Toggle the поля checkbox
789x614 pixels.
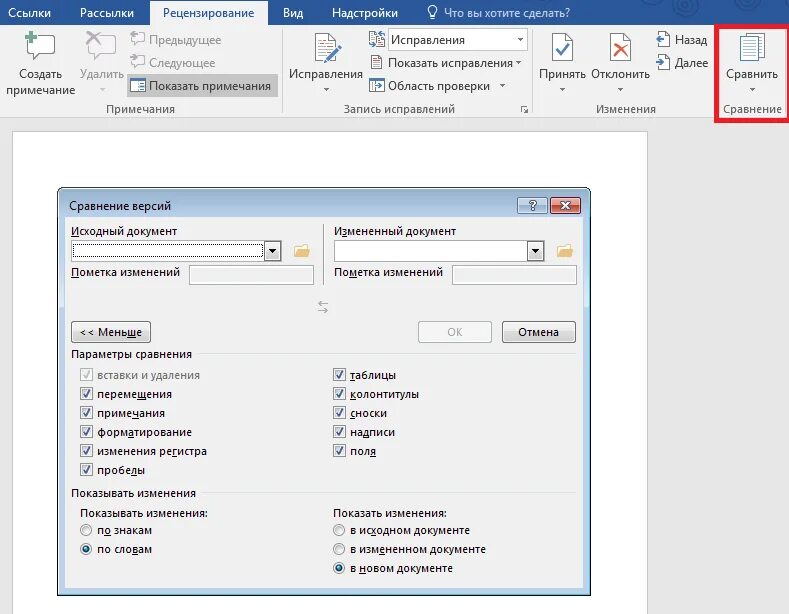tap(339, 450)
